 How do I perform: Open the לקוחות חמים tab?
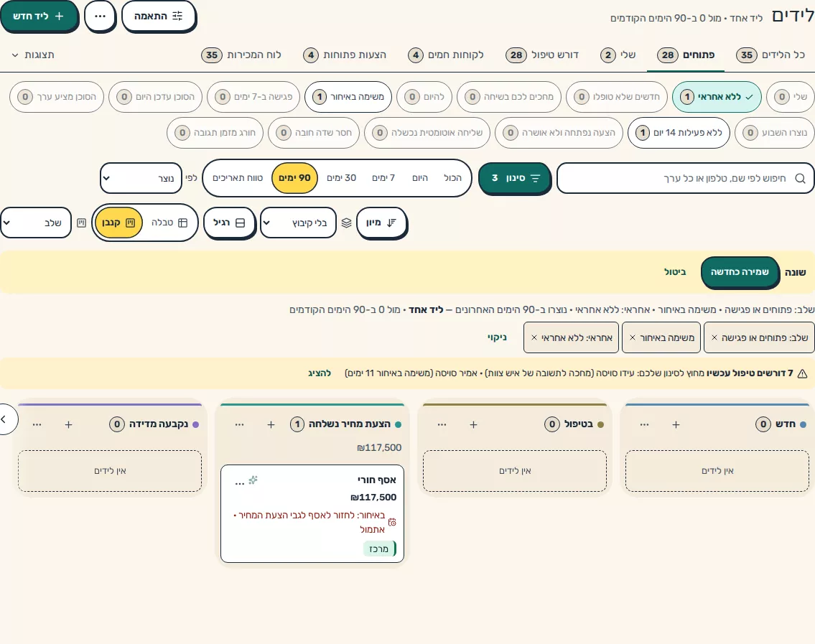(445, 55)
